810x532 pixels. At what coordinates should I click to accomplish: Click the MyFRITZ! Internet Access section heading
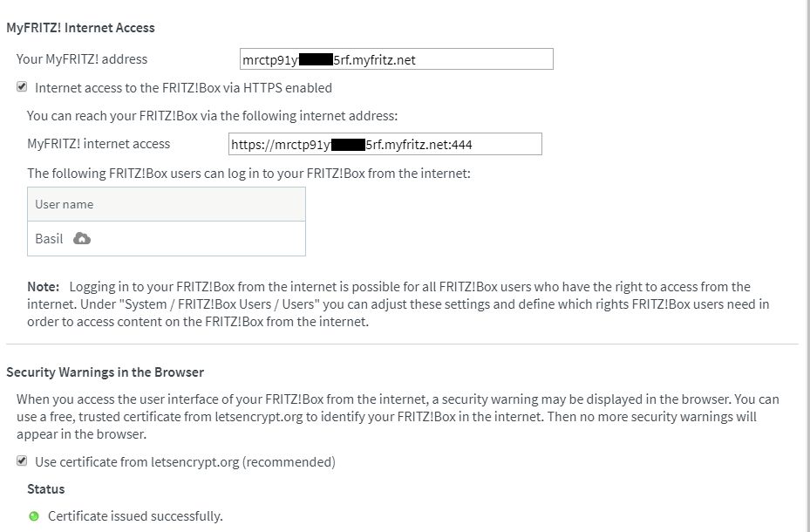coord(80,28)
